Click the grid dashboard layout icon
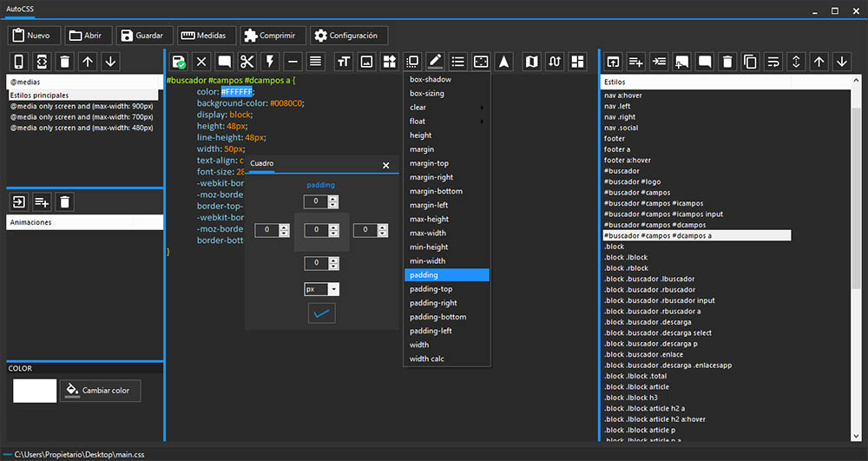Screen dimensions: 868x461 (577, 62)
